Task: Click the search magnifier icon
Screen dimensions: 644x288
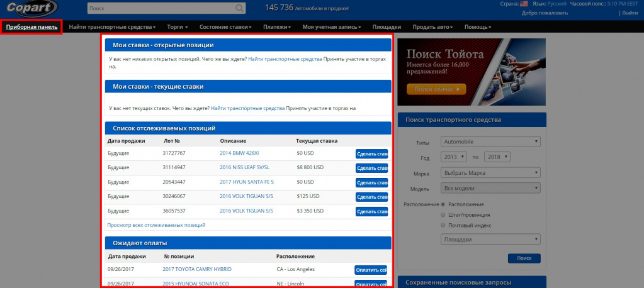Action: (239, 8)
